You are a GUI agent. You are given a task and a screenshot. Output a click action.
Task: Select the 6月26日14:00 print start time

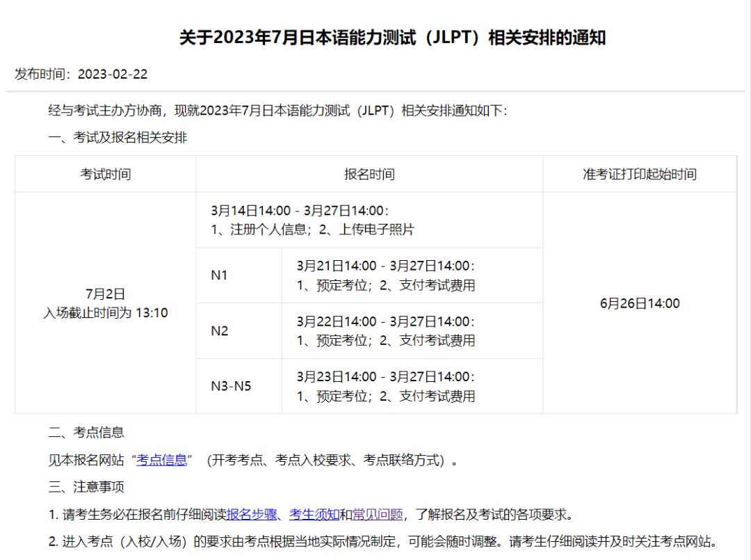pyautogui.click(x=640, y=303)
